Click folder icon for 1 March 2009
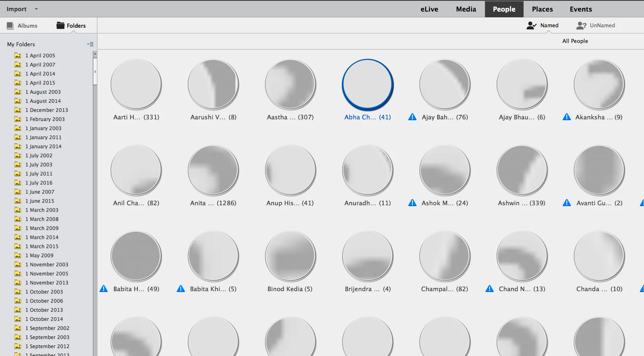Image resolution: width=644 pixels, height=356 pixels. coord(18,228)
